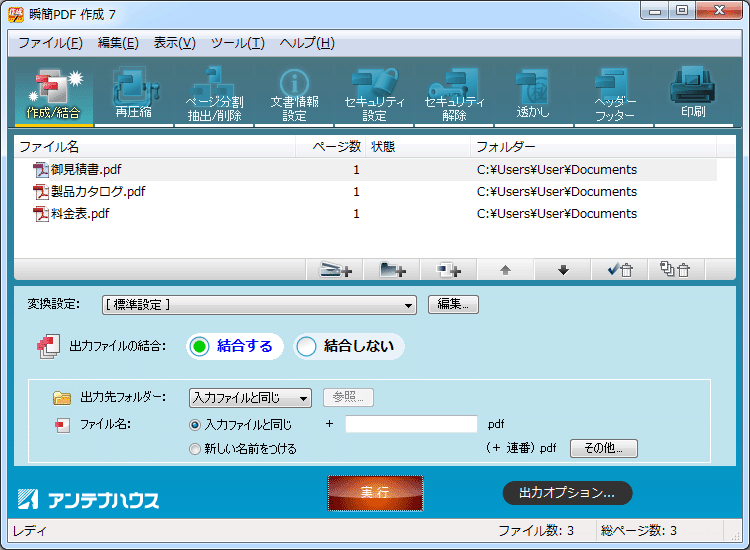
Task: Open the ファイル(F) menu
Action: (x=50, y=43)
